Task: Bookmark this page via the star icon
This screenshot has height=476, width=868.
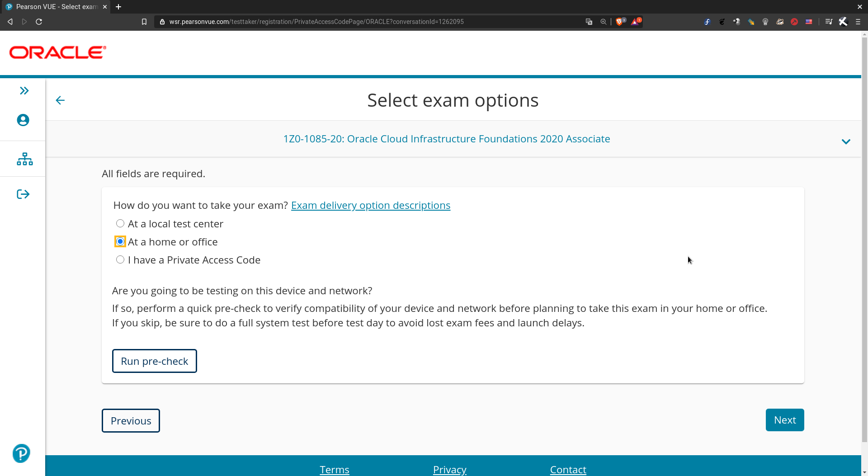Action: coord(144,21)
